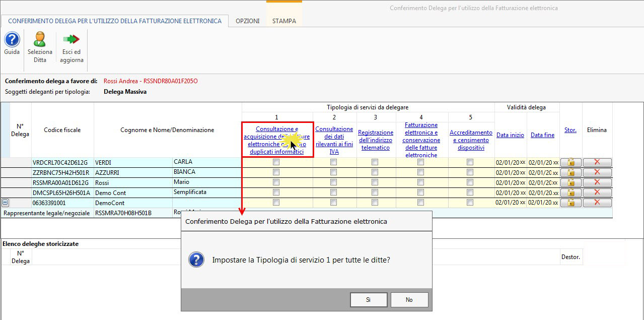Enable service 4 for Demo Cont Semplificata
Viewport: 644px width, 320px height.
(x=420, y=193)
